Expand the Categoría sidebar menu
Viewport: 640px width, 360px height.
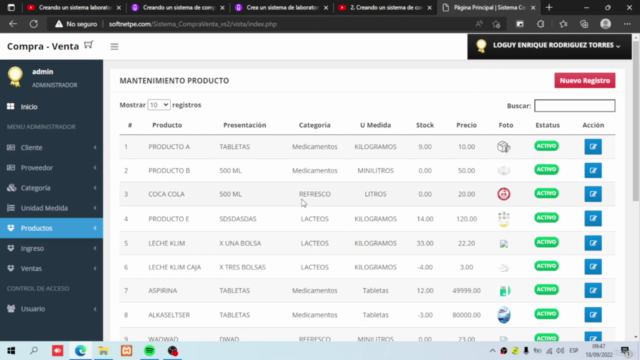pos(51,188)
